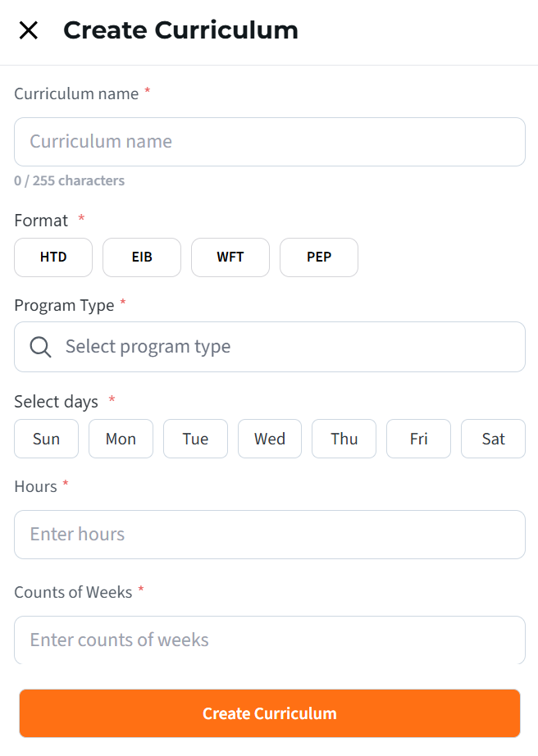This screenshot has width=538, height=756.
Task: Click the Create Curriculum page title
Action: coord(180,30)
